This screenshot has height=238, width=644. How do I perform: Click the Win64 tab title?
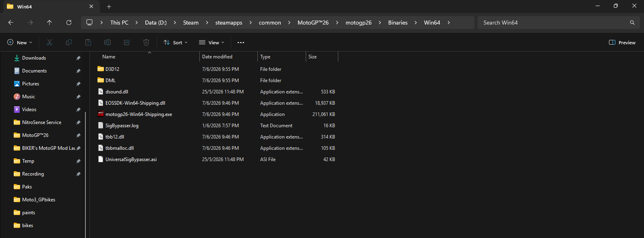click(25, 6)
